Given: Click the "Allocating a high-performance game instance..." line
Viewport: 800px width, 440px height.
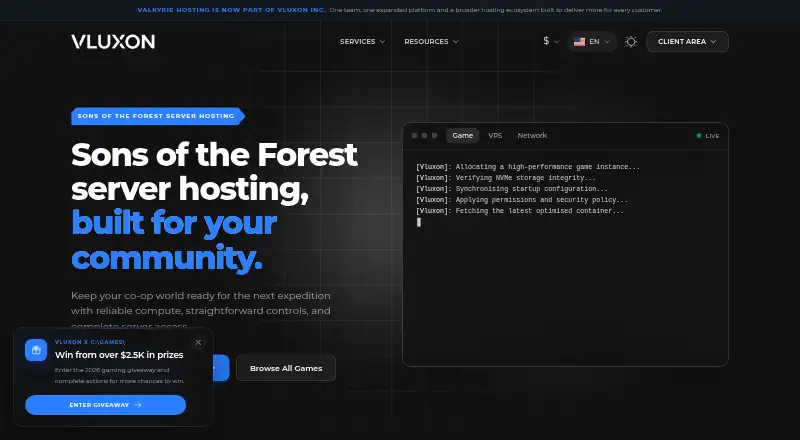Looking at the screenshot, I should (x=528, y=167).
